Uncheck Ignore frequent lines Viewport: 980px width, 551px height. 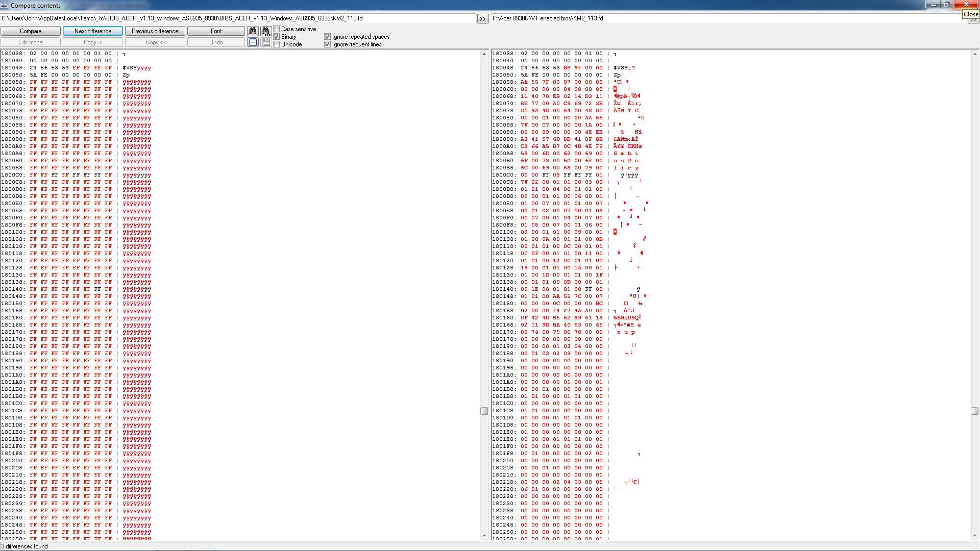coord(328,44)
